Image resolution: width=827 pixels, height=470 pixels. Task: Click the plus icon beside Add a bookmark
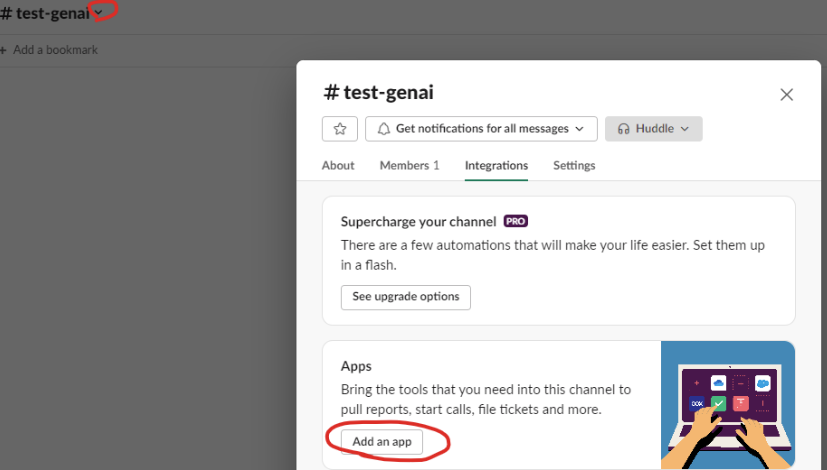(3, 50)
